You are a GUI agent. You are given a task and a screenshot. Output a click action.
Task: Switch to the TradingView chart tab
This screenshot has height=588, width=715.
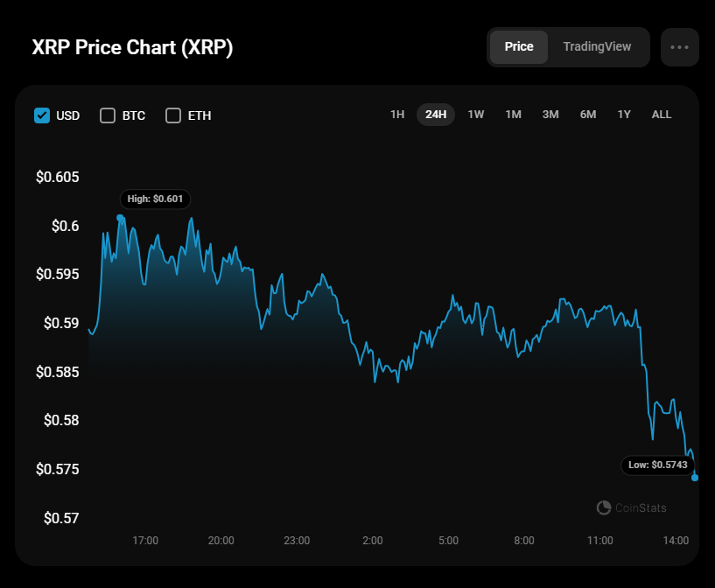tap(597, 47)
